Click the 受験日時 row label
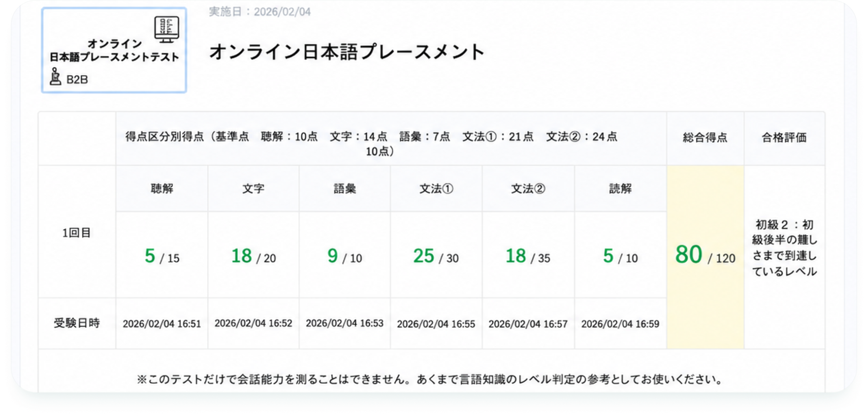Viewport: 868px width, 418px height. (77, 323)
